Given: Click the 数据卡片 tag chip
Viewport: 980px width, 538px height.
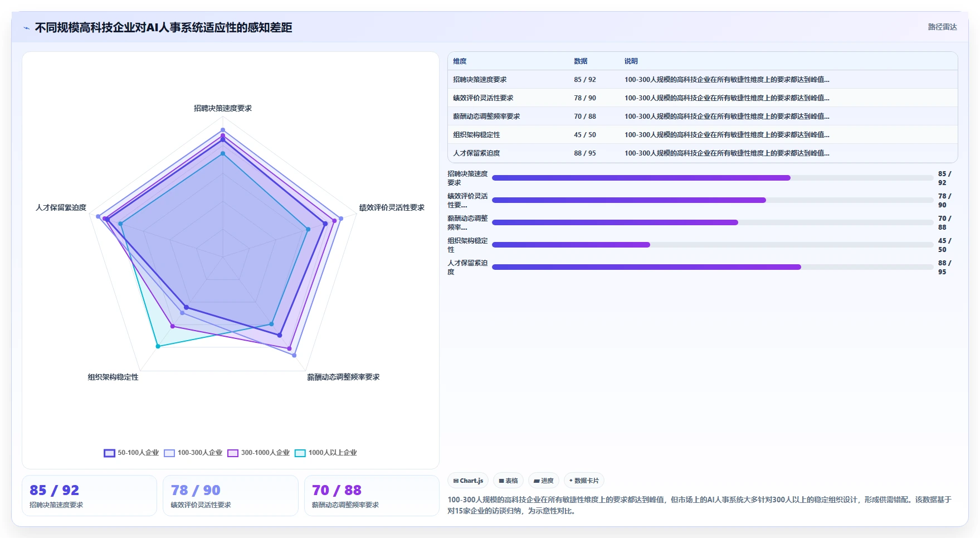Looking at the screenshot, I should pyautogui.click(x=584, y=481).
